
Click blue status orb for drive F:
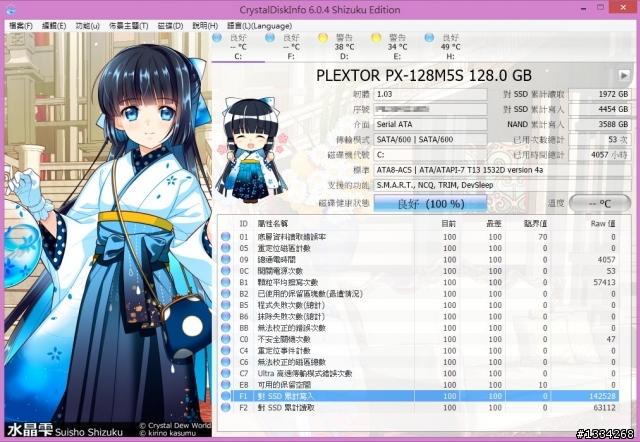(270, 38)
